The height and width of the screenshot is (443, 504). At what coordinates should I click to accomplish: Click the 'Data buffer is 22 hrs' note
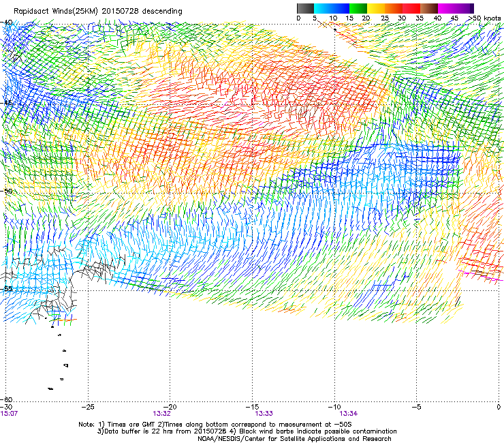click(138, 431)
